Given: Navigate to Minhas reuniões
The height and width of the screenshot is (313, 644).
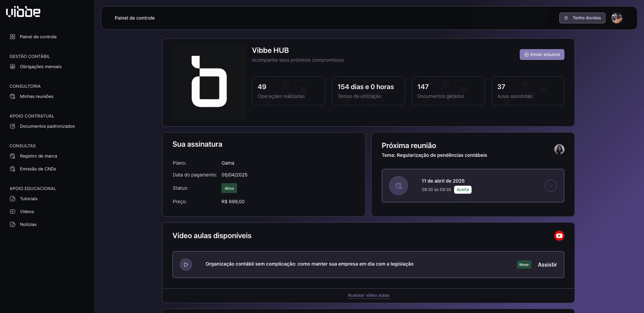Looking at the screenshot, I should 37,97.
